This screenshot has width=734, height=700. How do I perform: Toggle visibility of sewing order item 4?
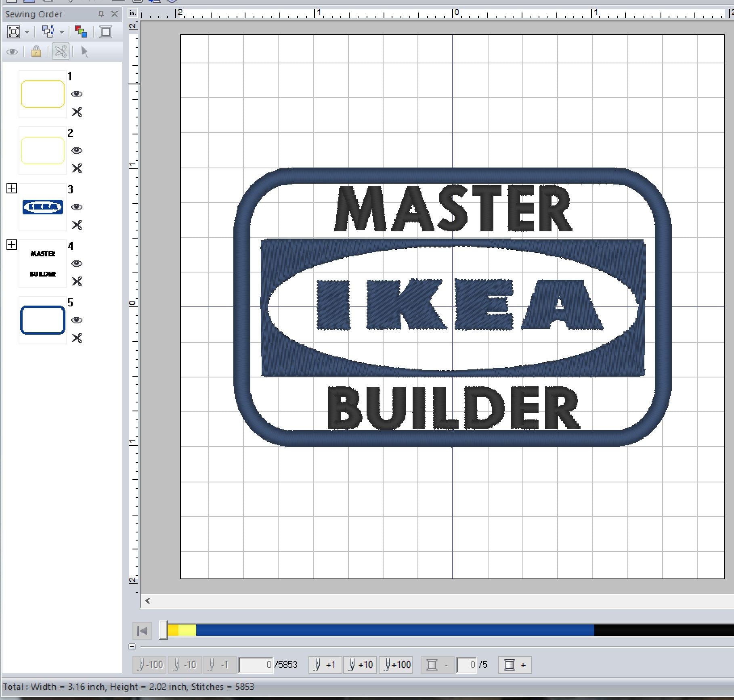(x=77, y=264)
